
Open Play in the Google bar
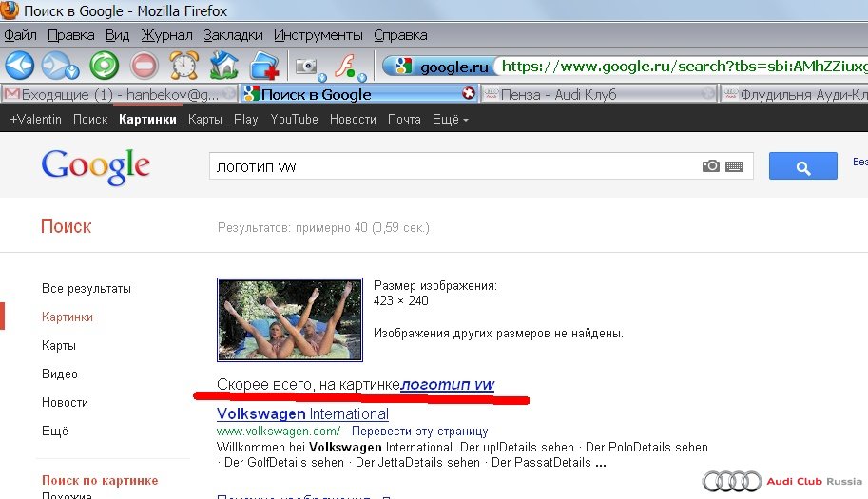246,119
